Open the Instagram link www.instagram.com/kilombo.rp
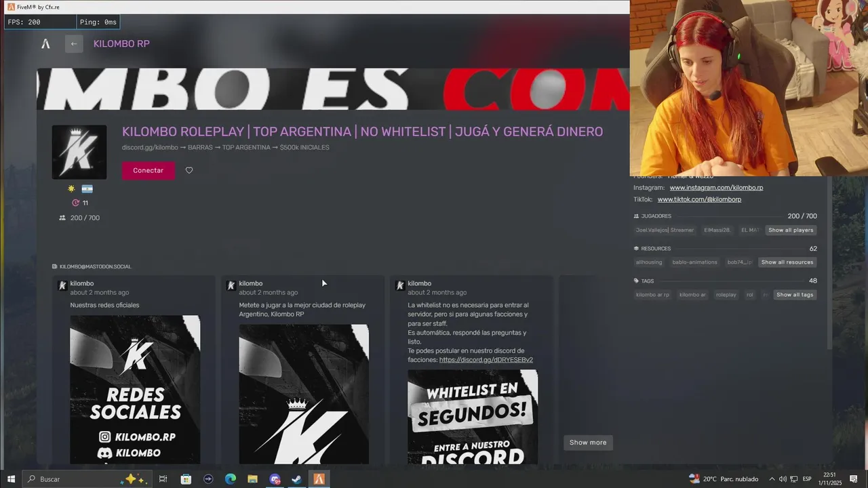Viewport: 868px width, 488px height. [716, 188]
